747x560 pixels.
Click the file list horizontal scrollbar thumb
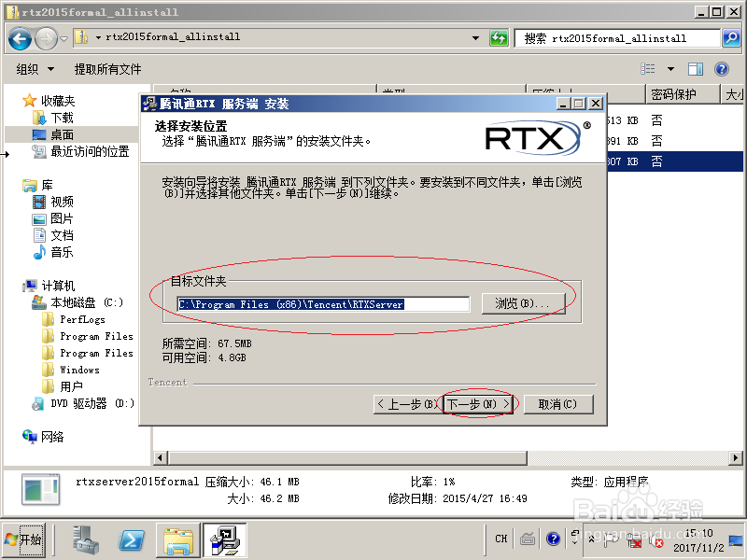pyautogui.click(x=346, y=457)
